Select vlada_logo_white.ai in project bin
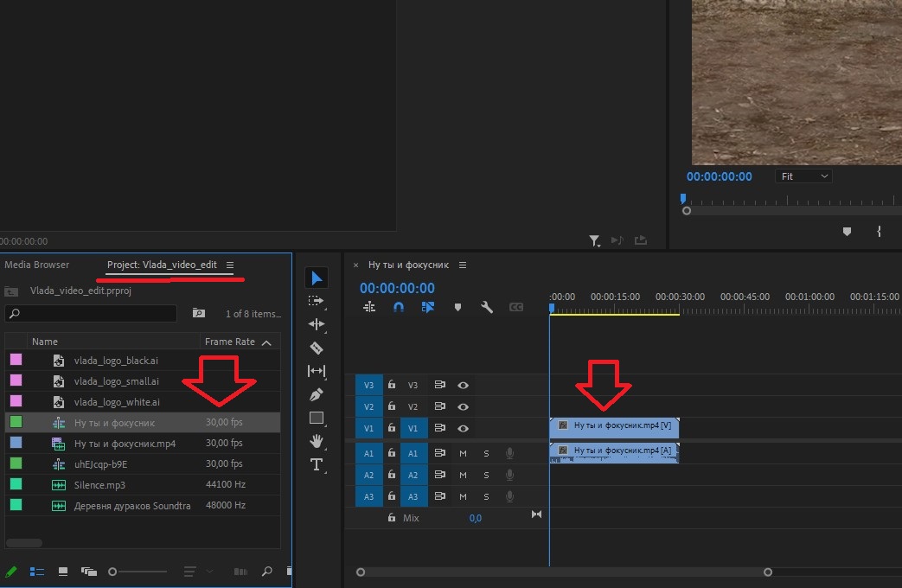Screen dimensions: 902x588 142,402
